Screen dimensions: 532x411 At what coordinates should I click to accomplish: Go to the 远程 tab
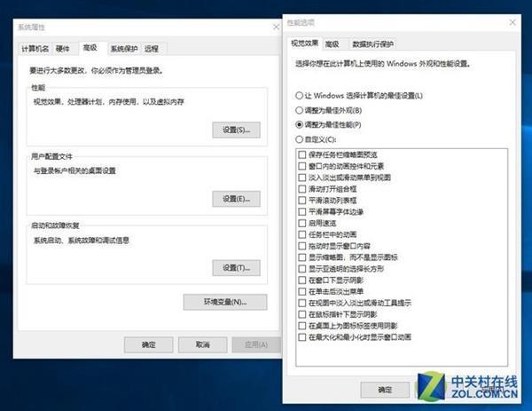pos(152,49)
